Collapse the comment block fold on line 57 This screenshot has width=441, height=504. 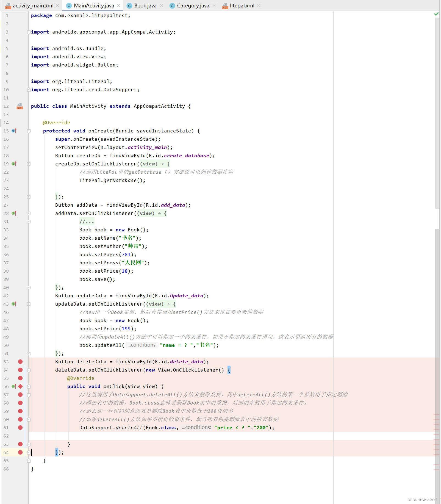(x=29, y=395)
